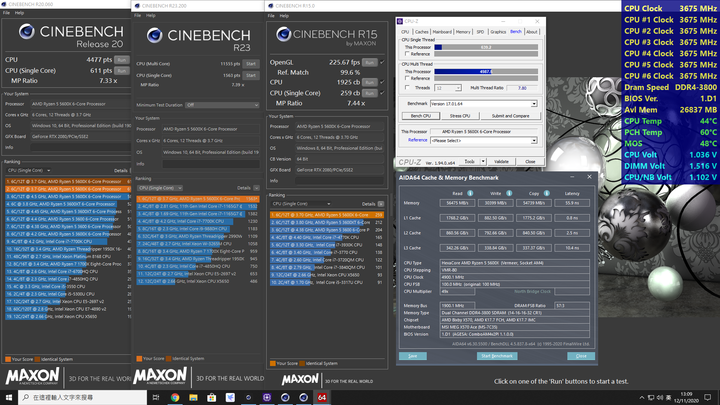Switch to the Mainboard tab in CPU-Z
The height and width of the screenshot is (405, 720).
pos(442,32)
